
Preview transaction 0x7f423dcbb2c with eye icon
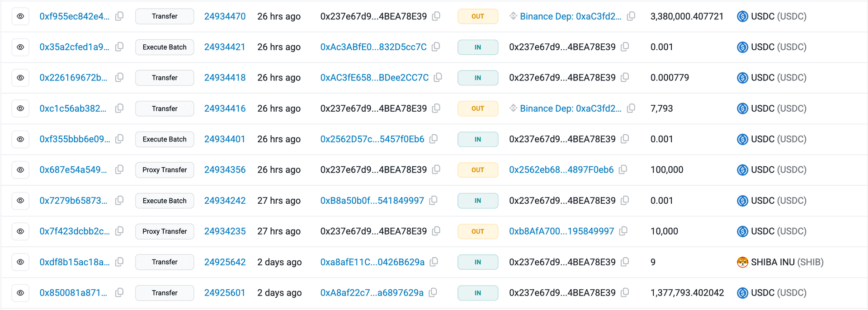pos(20,231)
